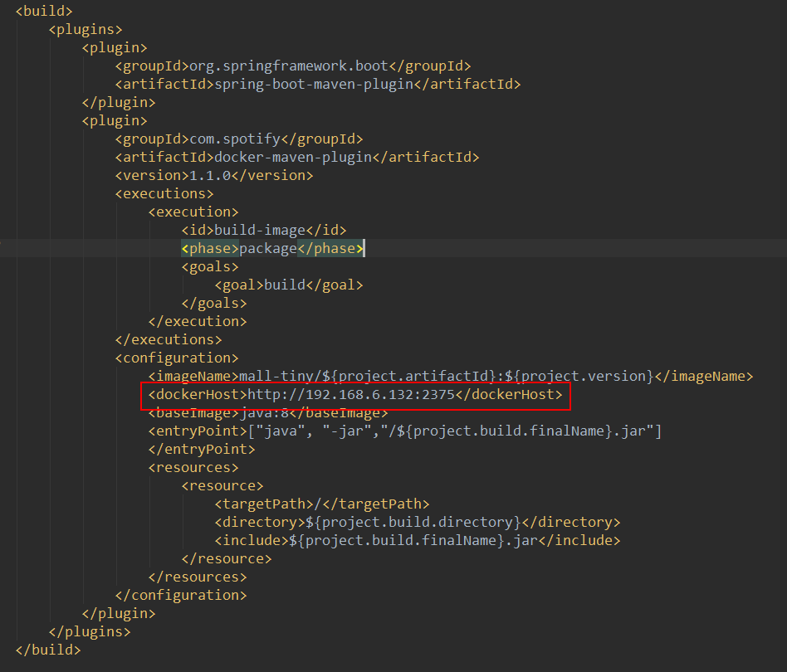The height and width of the screenshot is (672, 787).
Task: Click the targetPath element line
Action: pyautogui.click(x=321, y=504)
